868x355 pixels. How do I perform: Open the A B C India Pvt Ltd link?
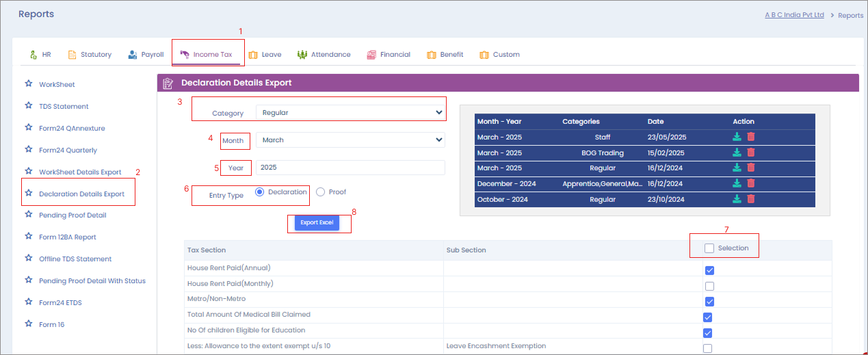point(794,15)
